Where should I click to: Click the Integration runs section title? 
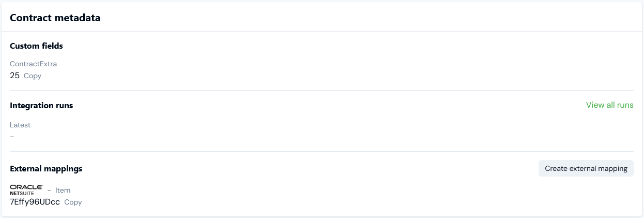[41, 106]
